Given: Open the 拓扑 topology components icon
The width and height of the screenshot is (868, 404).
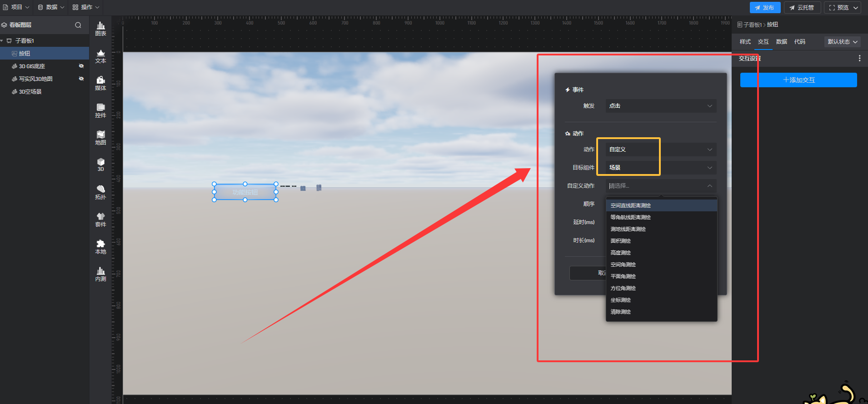Looking at the screenshot, I should 100,193.
